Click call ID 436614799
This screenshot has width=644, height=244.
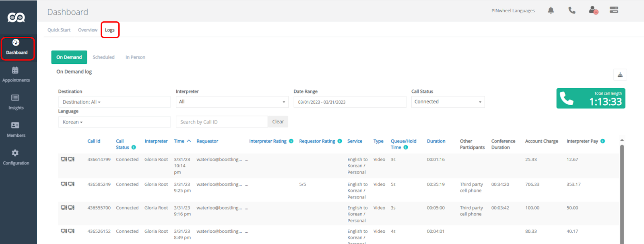99,159
